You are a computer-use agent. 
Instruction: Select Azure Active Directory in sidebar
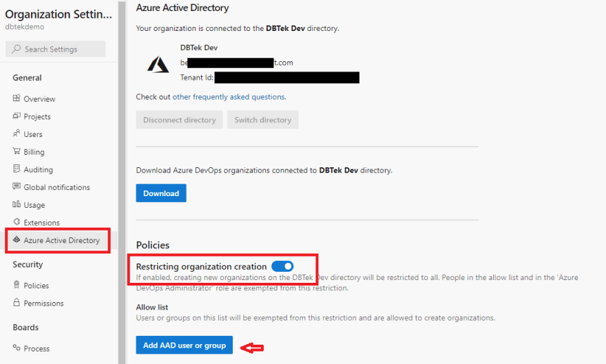[58, 240]
